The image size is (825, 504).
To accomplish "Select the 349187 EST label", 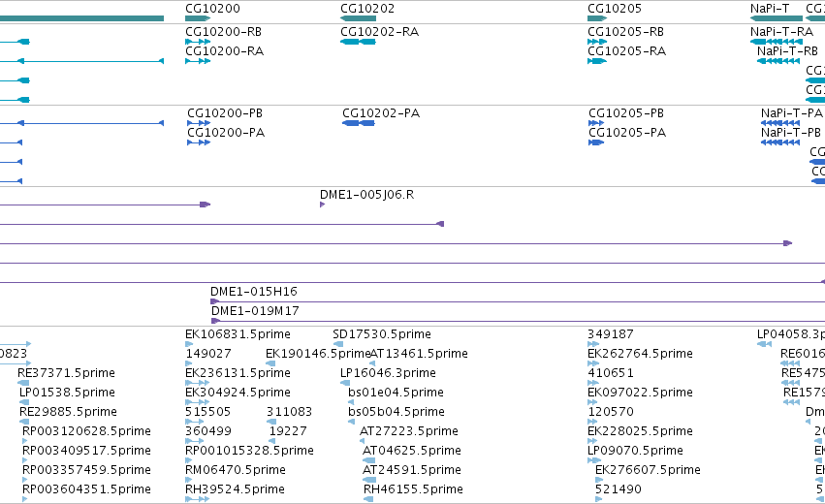I will 611,334.
